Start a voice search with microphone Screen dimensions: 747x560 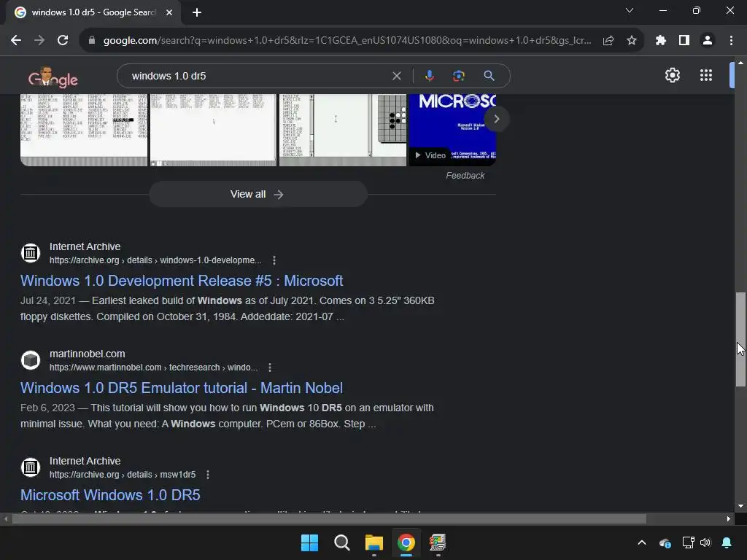pos(429,76)
